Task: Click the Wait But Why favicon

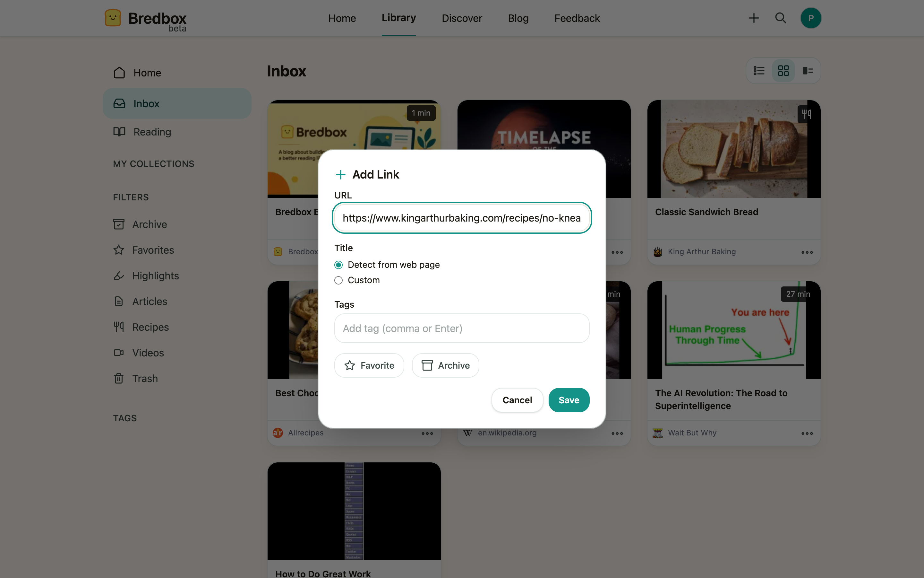Action: coord(657,433)
